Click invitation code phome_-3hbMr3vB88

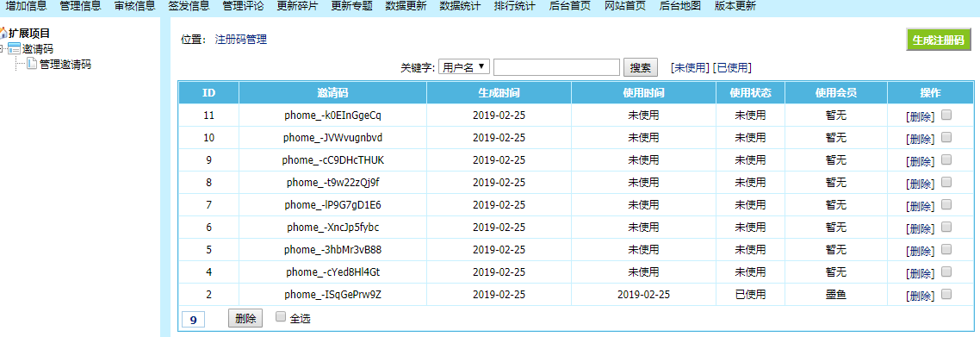click(x=333, y=249)
